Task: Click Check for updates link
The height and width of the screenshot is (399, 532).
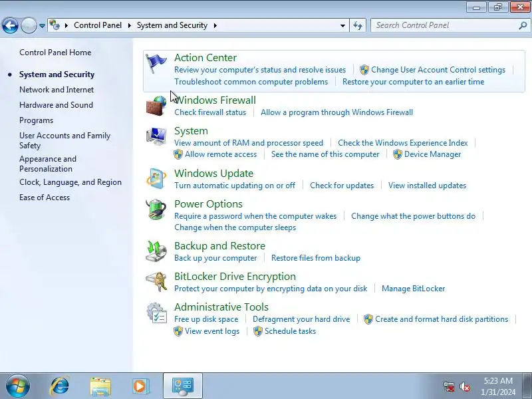Action: [x=342, y=186]
